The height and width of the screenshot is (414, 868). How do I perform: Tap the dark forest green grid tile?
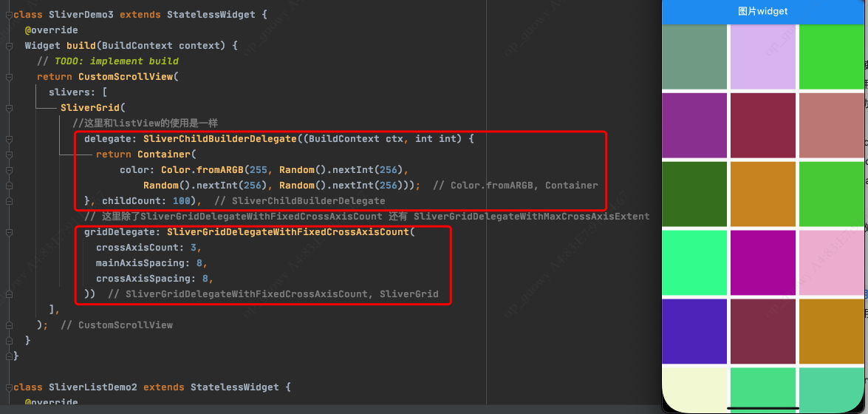694,194
